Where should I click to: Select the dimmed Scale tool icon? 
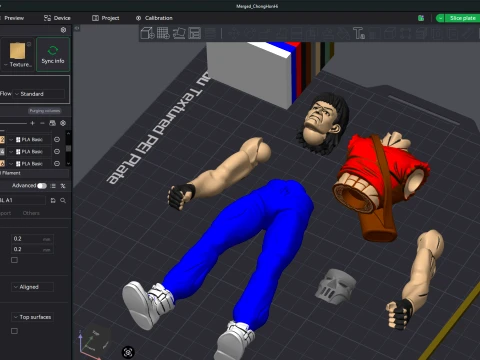pos(265,33)
